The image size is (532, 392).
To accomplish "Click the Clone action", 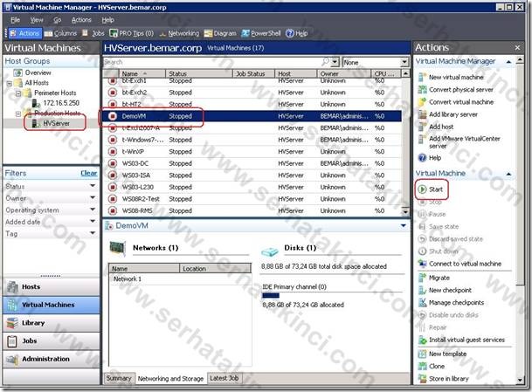I will point(432,366).
